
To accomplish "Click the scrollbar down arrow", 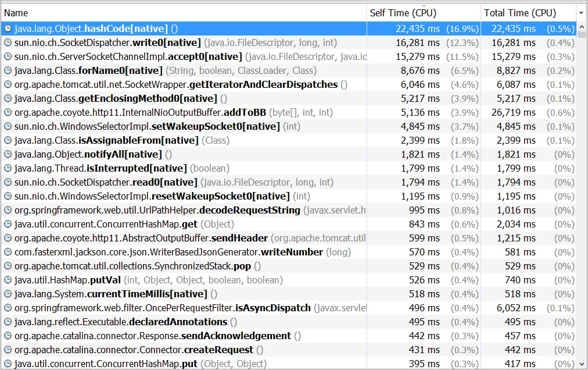I will 582,364.
